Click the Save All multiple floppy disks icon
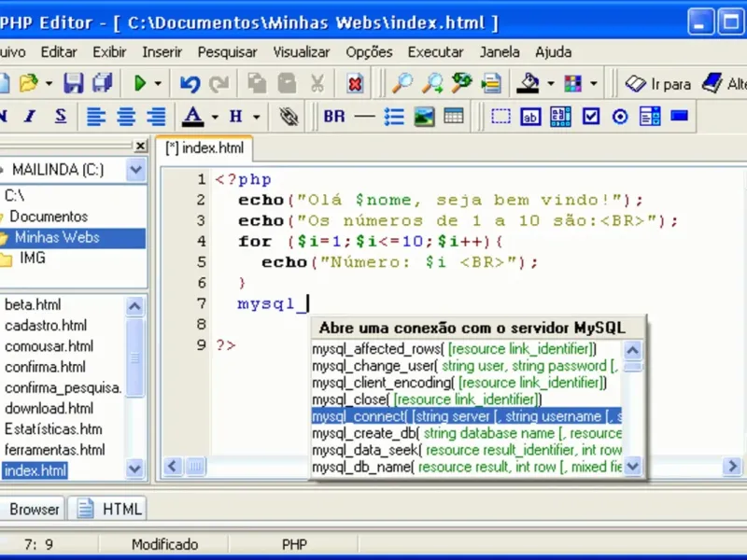Image resolution: width=747 pixels, height=560 pixels. [x=103, y=83]
